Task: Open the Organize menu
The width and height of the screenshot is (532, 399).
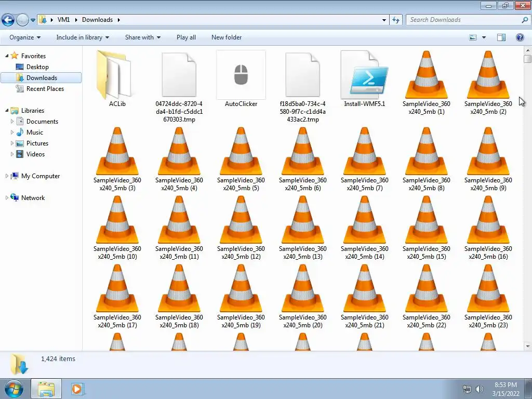Action: point(25,37)
